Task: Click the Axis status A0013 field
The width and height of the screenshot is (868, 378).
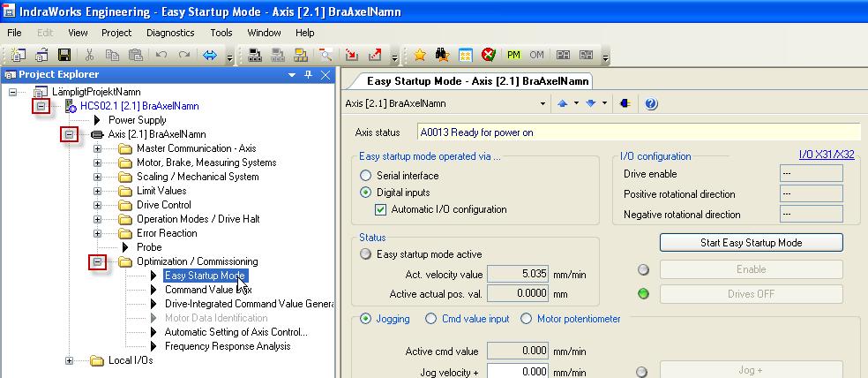Action: tap(640, 132)
